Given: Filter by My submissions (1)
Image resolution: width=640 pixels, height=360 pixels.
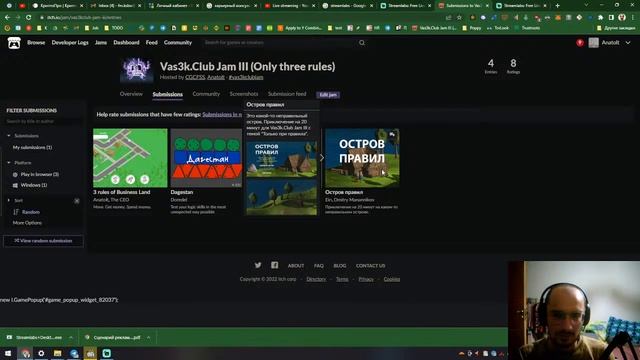Looking at the screenshot, I should tap(32, 147).
